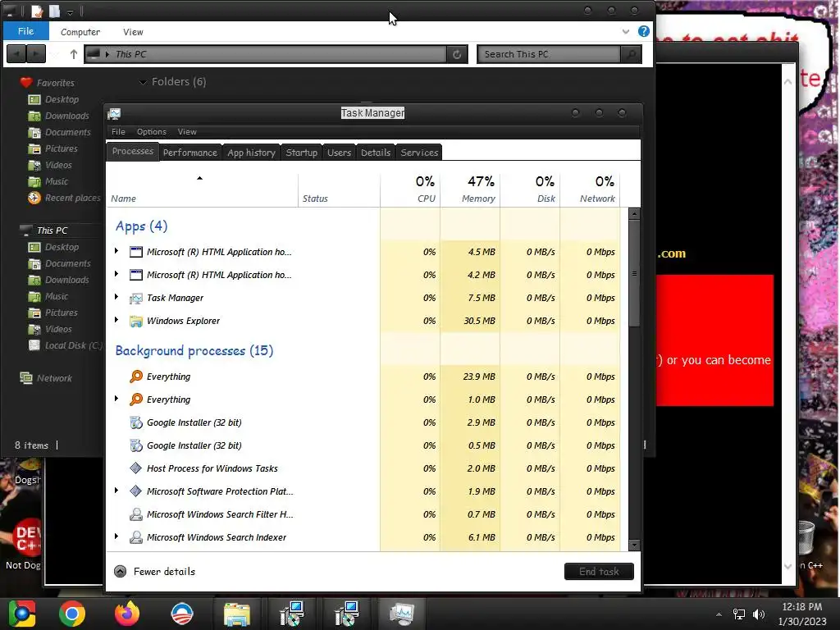Click the taskbar clock showing 12:18 PM
This screenshot has width=840, height=630.
click(802, 614)
